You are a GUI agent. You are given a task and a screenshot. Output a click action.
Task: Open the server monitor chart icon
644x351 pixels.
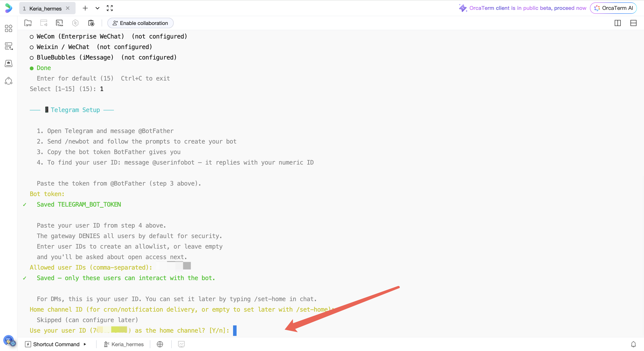(181, 344)
